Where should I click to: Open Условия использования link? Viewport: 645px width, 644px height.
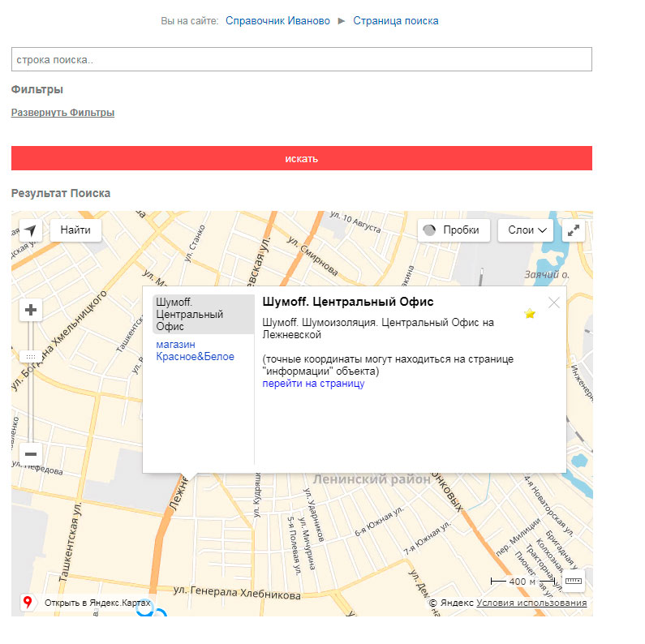pos(531,603)
